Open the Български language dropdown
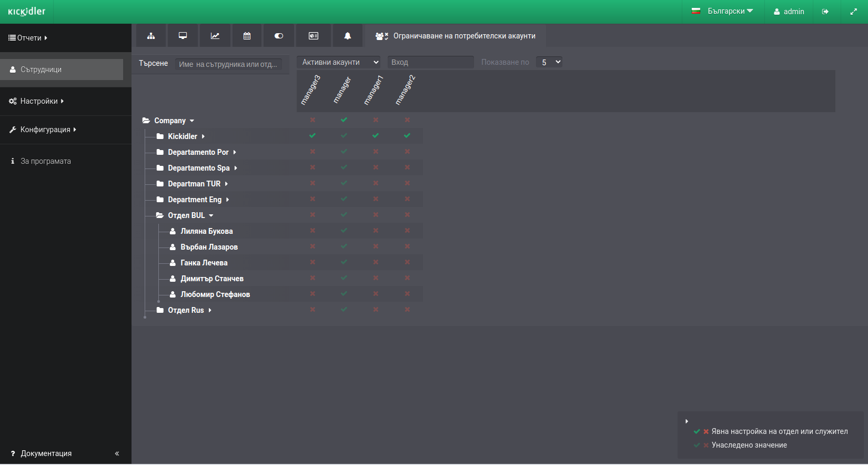Screen dimensions: 868x465 click(723, 11)
